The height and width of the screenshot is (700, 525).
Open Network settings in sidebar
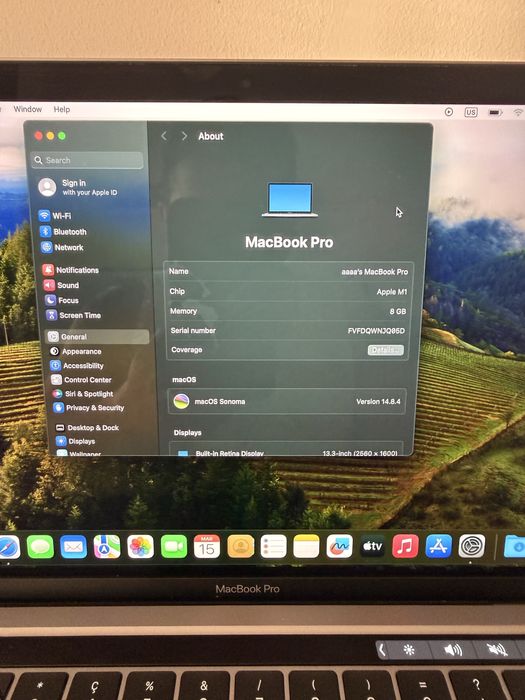(62, 247)
